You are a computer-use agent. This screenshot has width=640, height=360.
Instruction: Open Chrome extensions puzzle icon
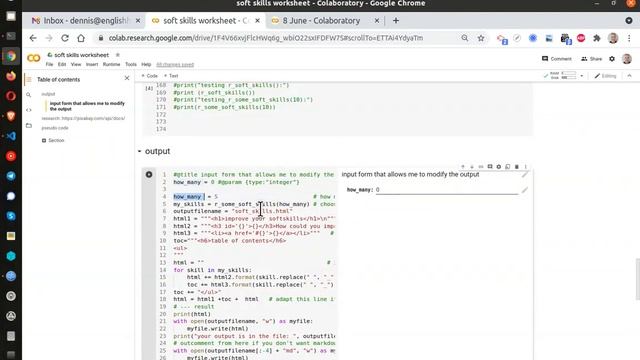pyautogui.click(x=597, y=38)
